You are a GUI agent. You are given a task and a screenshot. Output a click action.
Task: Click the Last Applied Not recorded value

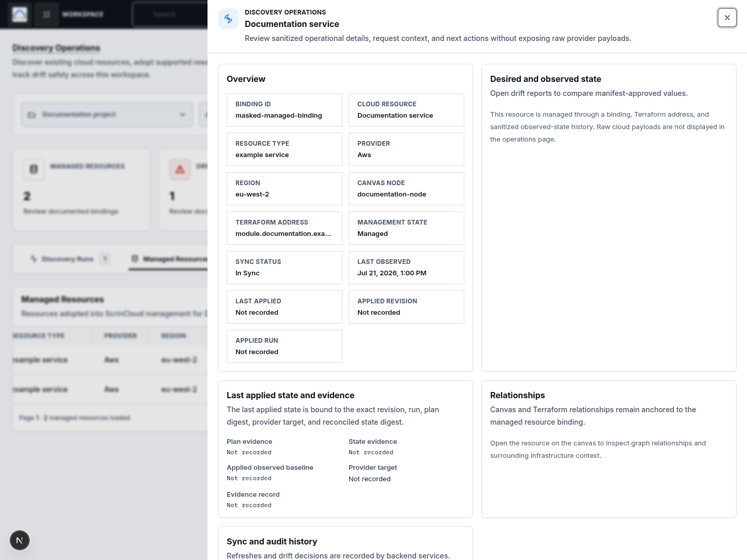coord(257,313)
